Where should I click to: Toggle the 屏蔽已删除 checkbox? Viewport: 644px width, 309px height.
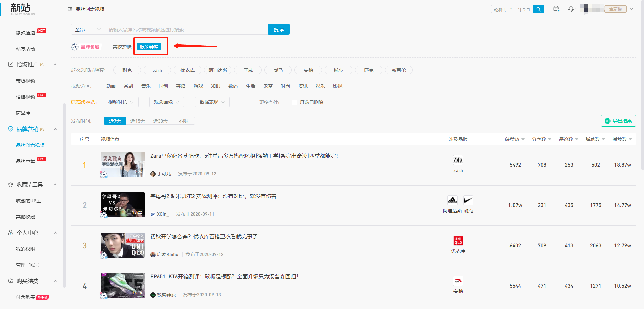pos(294,102)
